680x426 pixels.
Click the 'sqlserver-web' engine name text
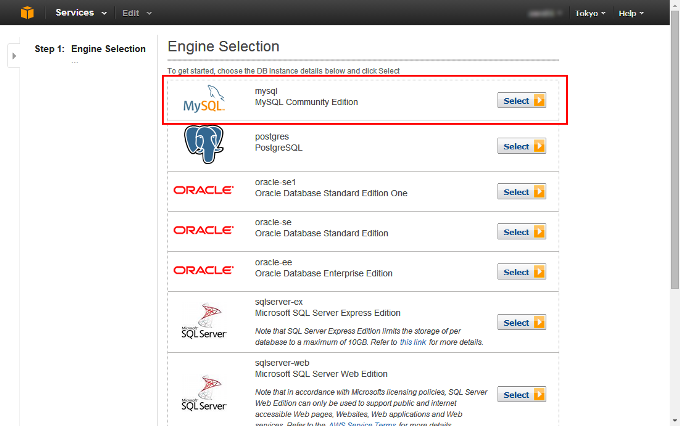tap(282, 363)
